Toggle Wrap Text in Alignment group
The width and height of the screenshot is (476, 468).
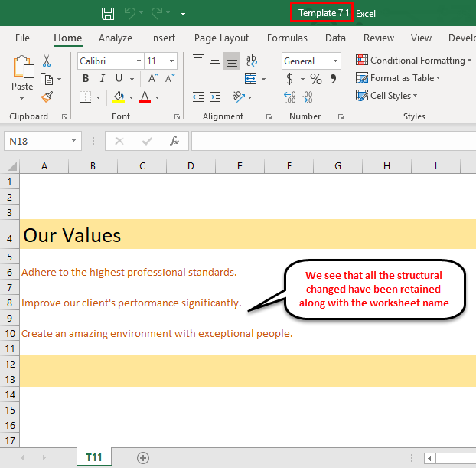click(x=251, y=61)
